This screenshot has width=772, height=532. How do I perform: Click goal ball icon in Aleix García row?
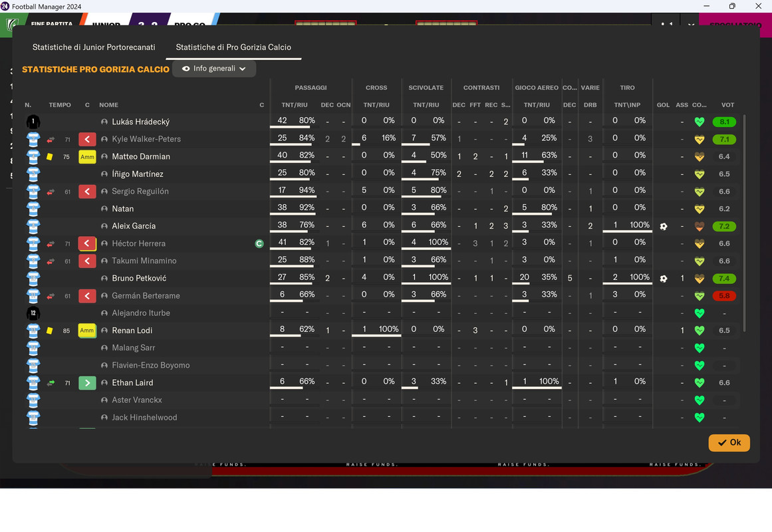pos(663,227)
